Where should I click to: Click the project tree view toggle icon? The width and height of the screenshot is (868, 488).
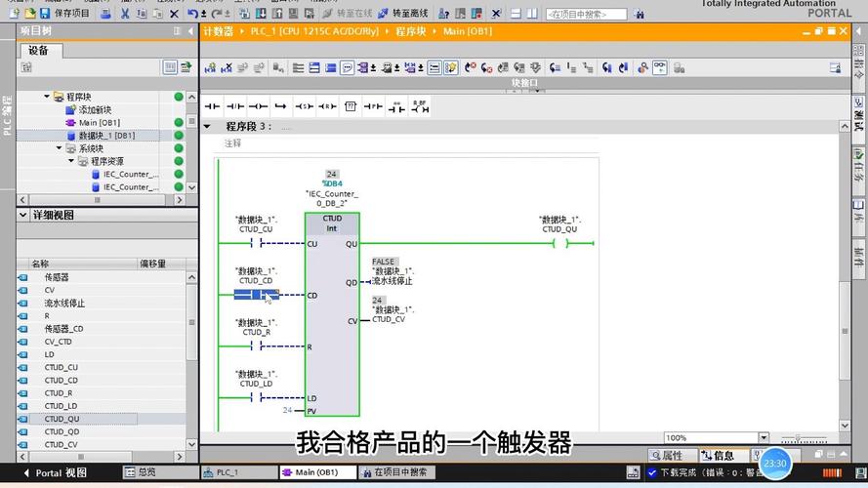(x=170, y=67)
